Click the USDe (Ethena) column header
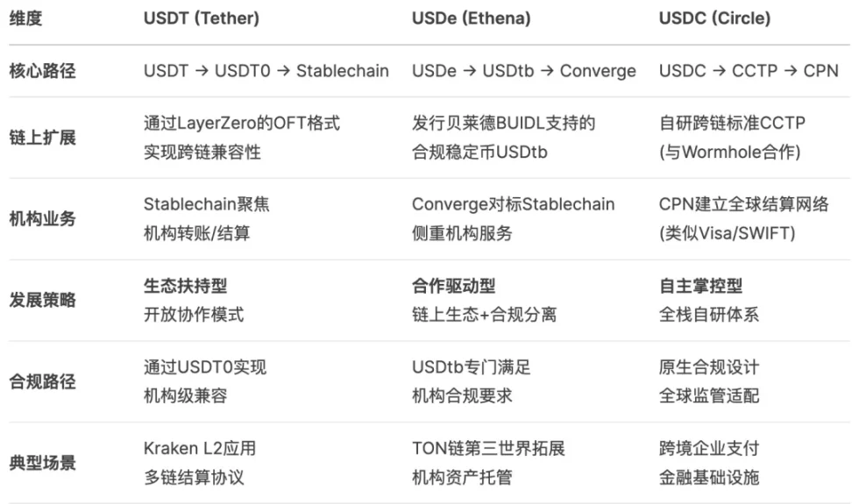 point(471,19)
